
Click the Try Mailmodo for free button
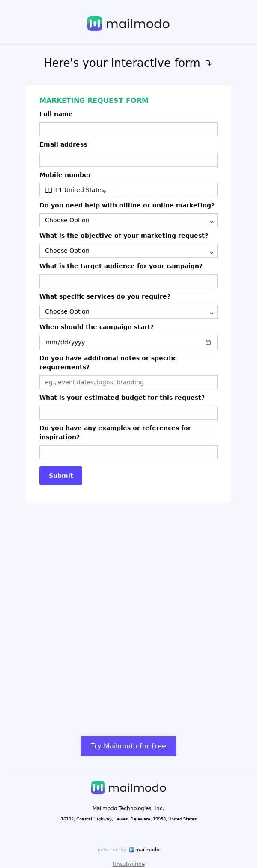pyautogui.click(x=128, y=746)
